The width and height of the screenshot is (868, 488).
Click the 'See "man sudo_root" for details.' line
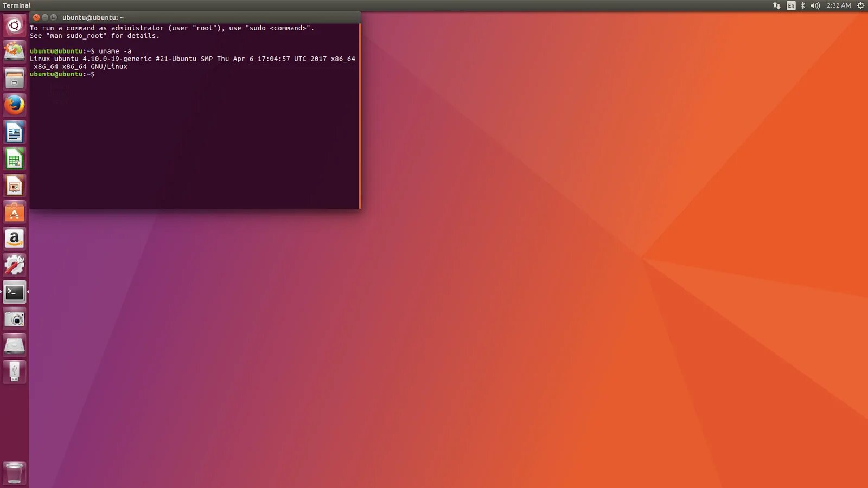[x=95, y=36]
